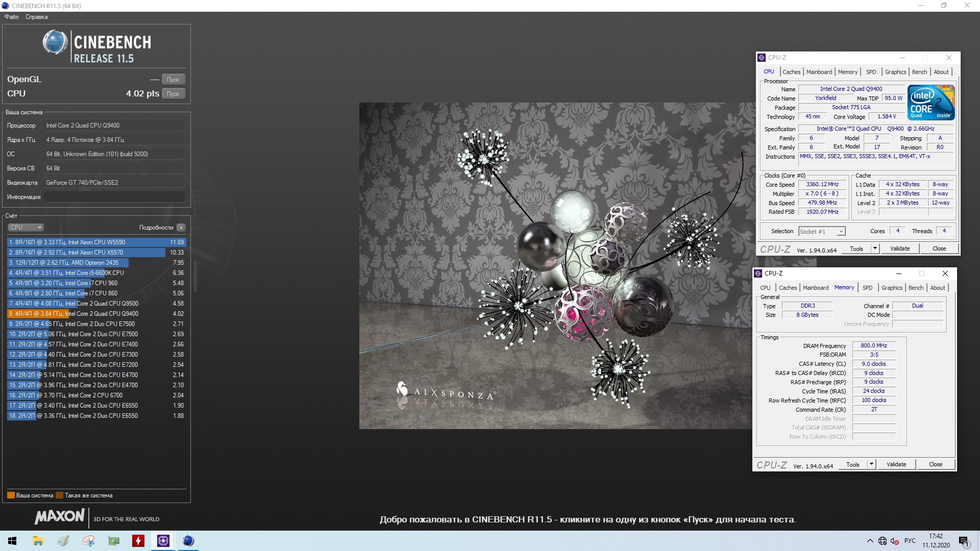Open the notification center icon

[964, 541]
